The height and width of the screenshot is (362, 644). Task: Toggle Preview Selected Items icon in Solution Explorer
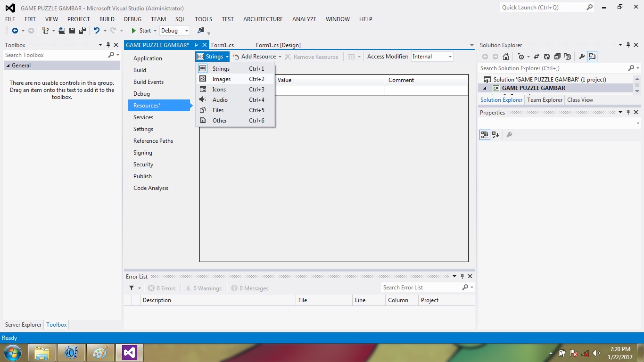[x=592, y=57]
